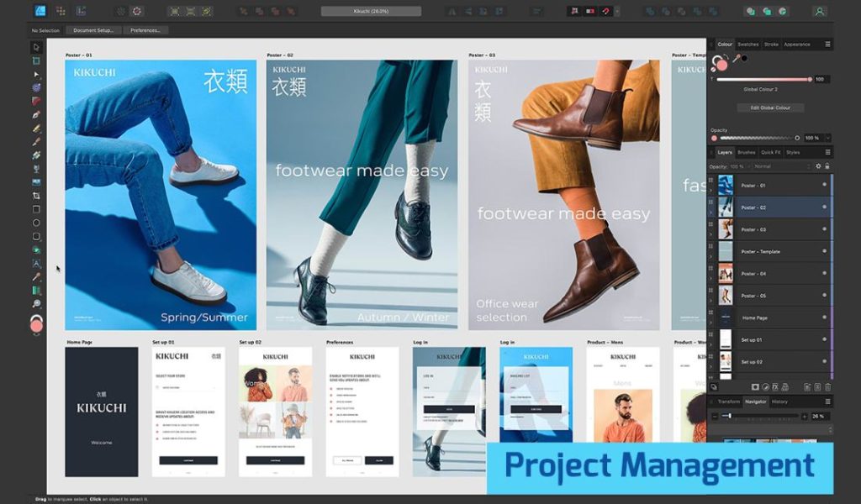
Task: Select the Crop tool
Action: (36, 196)
